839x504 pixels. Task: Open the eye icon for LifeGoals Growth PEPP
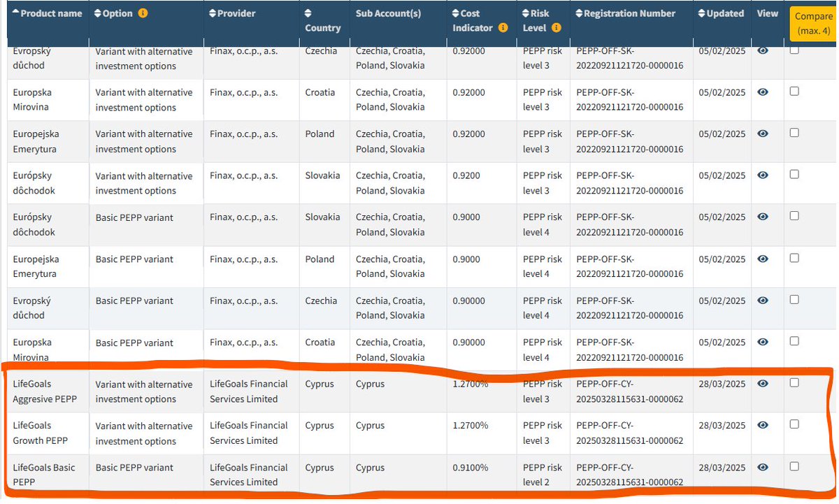point(763,425)
